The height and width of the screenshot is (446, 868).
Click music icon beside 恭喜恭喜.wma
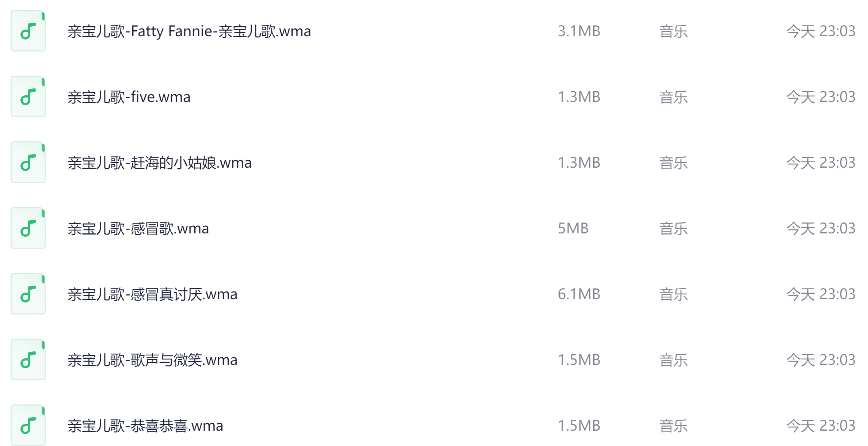pos(28,426)
